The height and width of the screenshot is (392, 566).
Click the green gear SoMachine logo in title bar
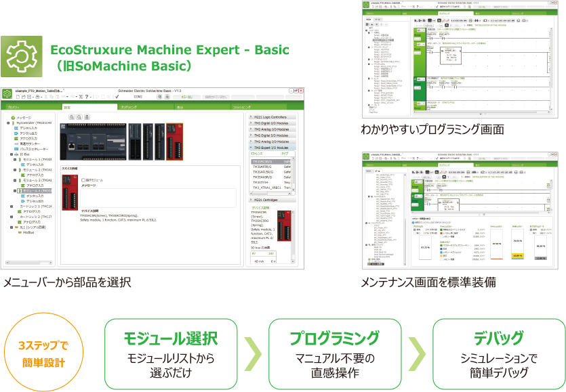click(x=7, y=92)
